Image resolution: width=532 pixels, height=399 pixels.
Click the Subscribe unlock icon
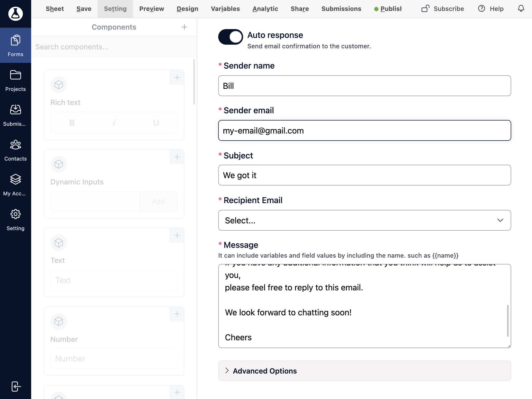tap(425, 9)
